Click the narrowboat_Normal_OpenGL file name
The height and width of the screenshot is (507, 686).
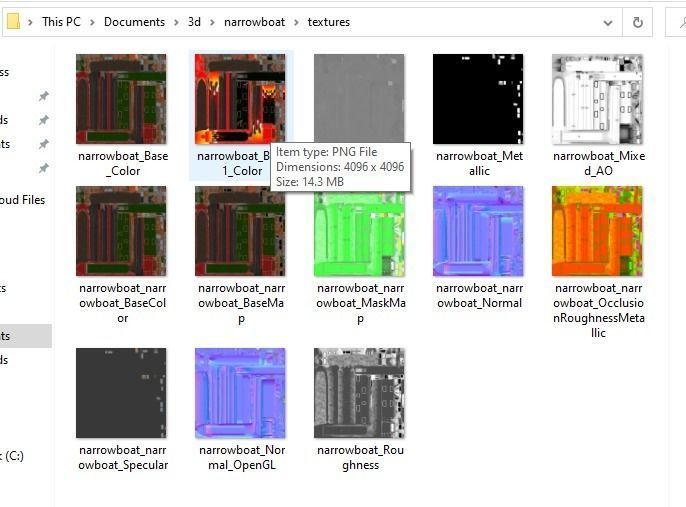point(242,457)
